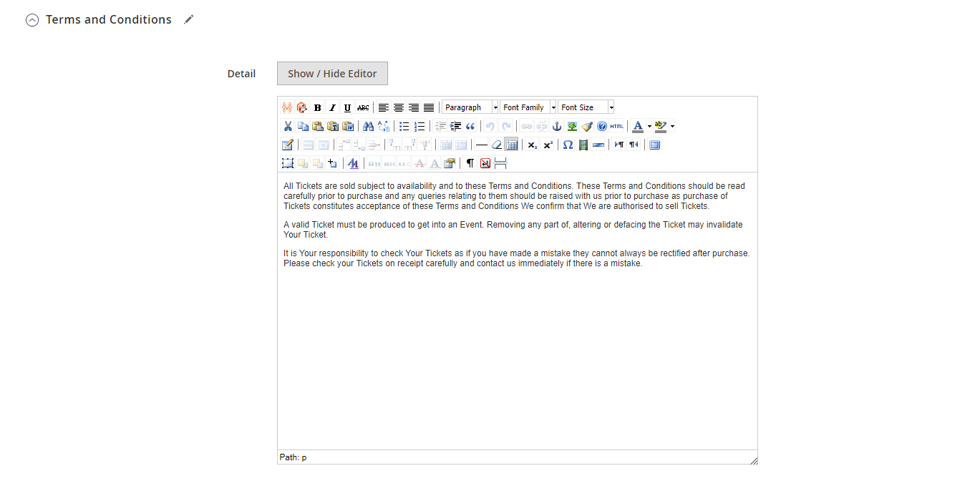Click the subscript button
This screenshot has height=486, width=980.
532,145
